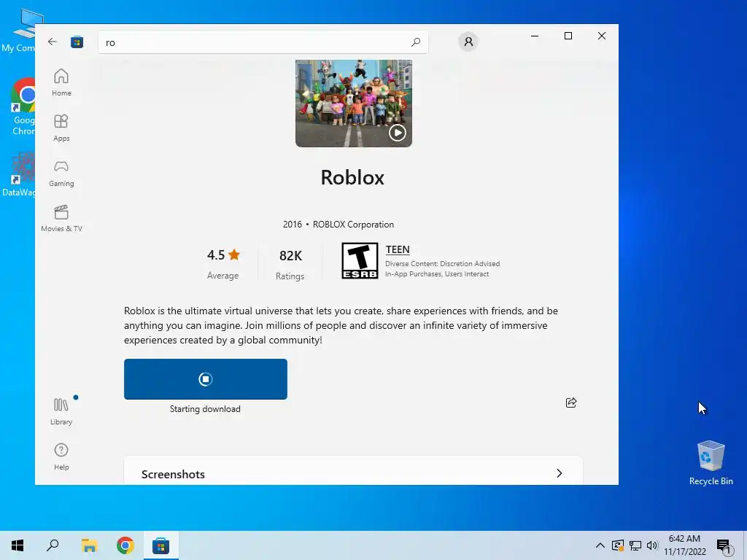This screenshot has width=747, height=560.
Task: Open the Library in the sidebar
Action: pyautogui.click(x=61, y=411)
